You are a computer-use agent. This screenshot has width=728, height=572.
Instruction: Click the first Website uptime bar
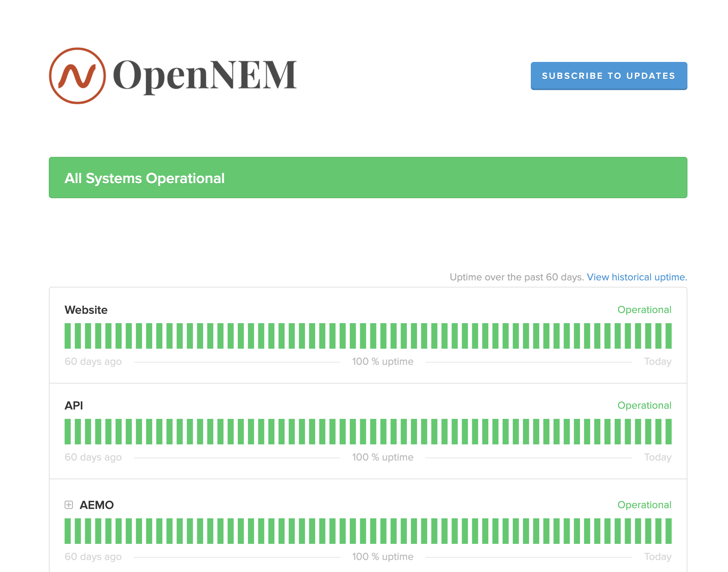pos(68,336)
